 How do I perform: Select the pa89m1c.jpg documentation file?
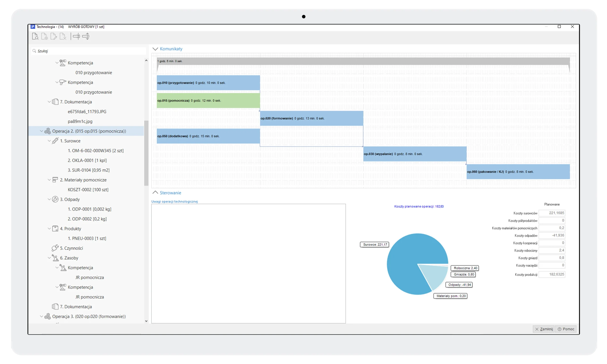[80, 121]
